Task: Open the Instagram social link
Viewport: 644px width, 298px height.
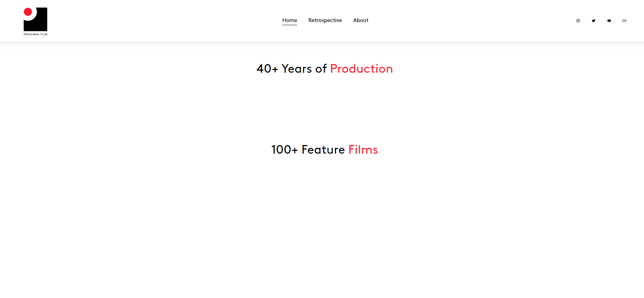Action: [x=578, y=21]
